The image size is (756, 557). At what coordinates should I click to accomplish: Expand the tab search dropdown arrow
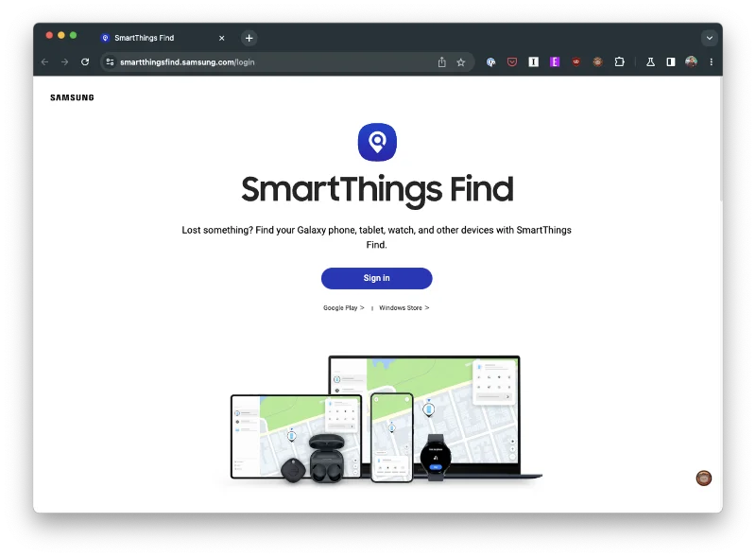710,38
